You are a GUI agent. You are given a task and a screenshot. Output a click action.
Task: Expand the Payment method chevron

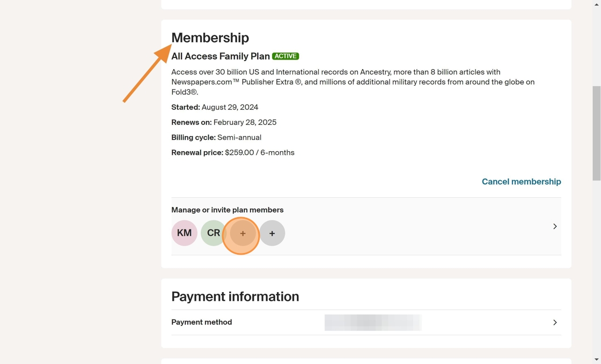coord(555,322)
